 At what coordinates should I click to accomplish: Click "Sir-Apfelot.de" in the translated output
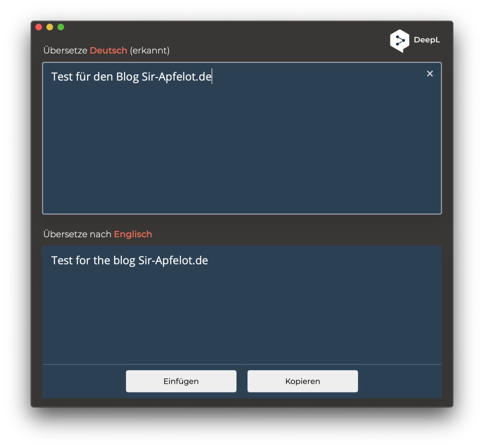tap(173, 261)
